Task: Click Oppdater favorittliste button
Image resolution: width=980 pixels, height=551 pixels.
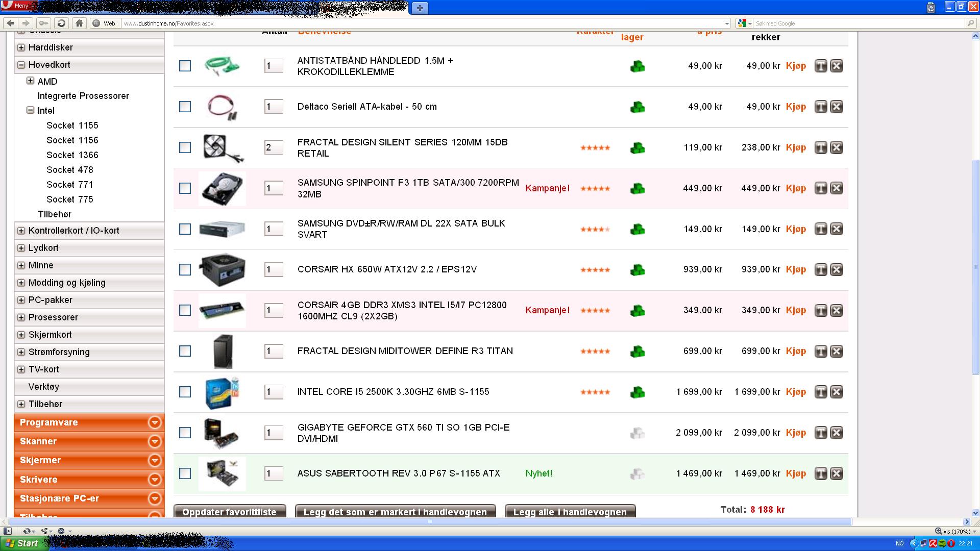Action: 230,511
